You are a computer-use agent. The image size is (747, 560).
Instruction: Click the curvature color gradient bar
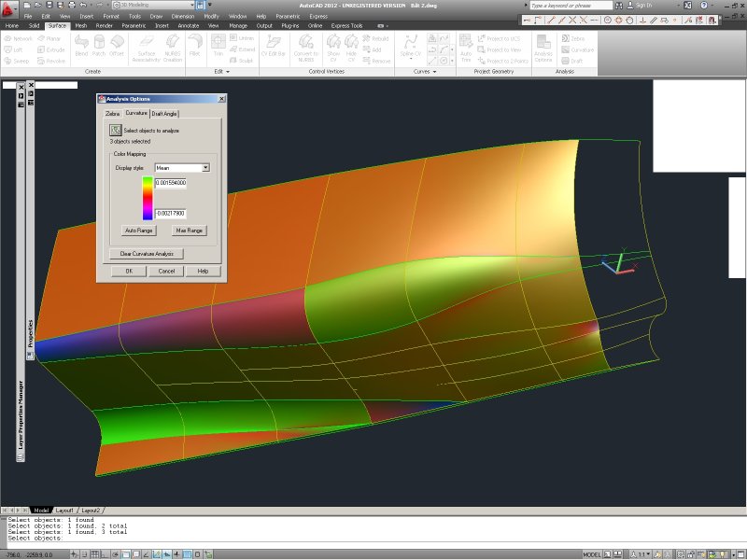146,198
